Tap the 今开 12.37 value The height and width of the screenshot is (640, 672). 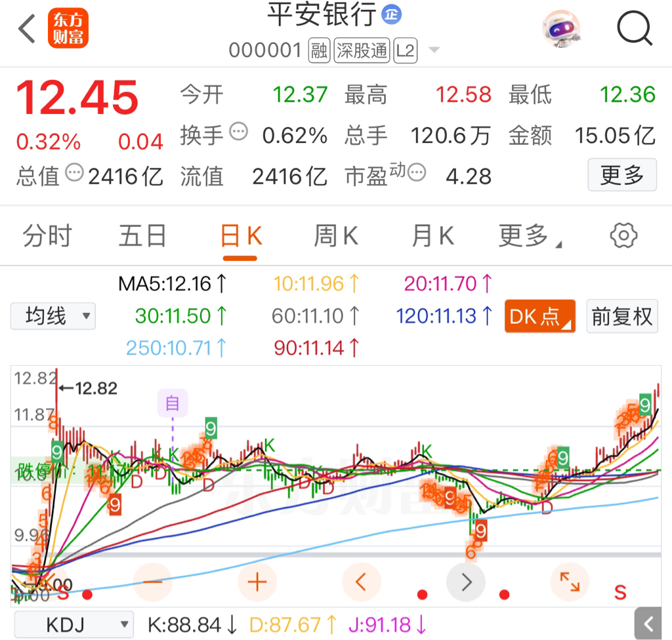pos(300,94)
